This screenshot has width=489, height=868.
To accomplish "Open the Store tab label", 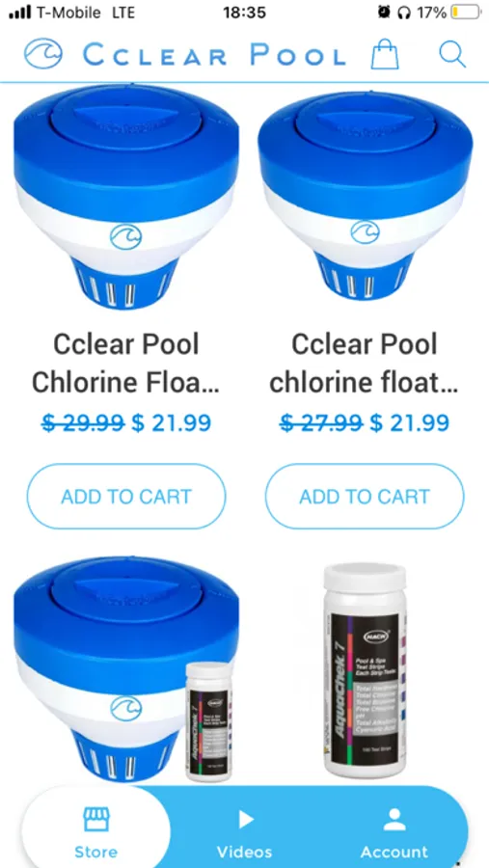I will [x=96, y=852].
